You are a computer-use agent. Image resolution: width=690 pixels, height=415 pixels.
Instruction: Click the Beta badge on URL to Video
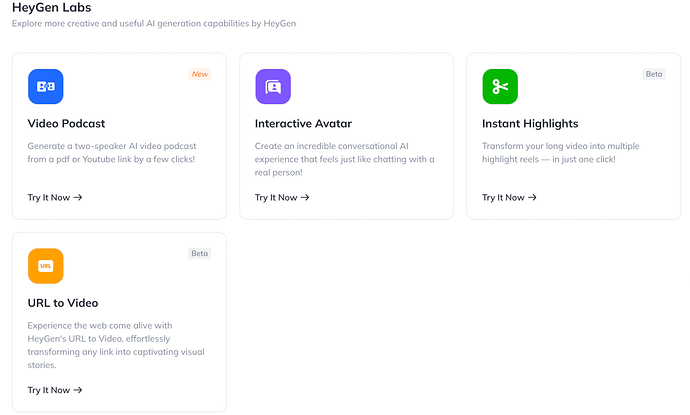click(199, 253)
